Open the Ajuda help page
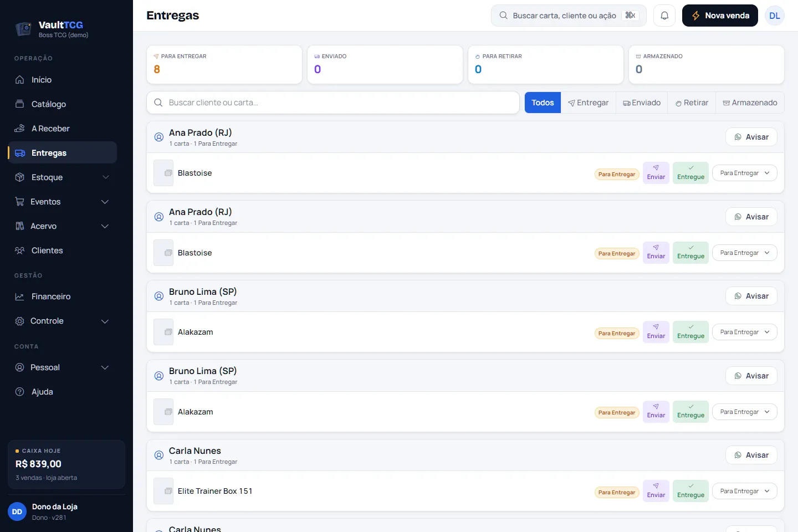The image size is (798, 532). coord(63,392)
